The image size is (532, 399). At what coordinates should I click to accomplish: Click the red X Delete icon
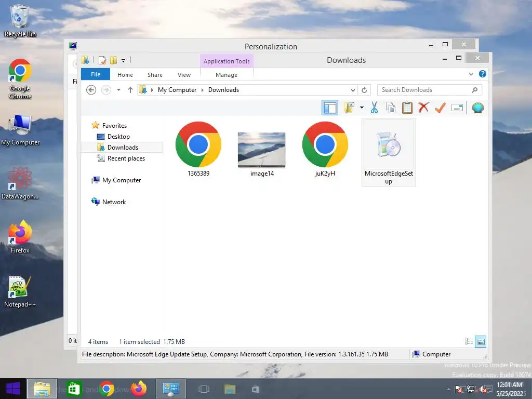(423, 108)
